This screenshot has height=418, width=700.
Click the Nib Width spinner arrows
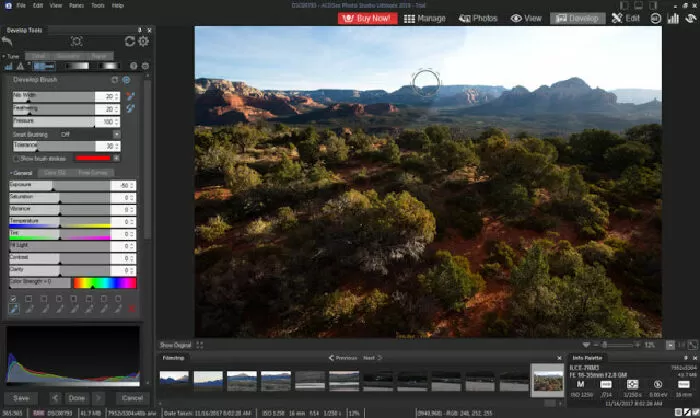pos(117,96)
